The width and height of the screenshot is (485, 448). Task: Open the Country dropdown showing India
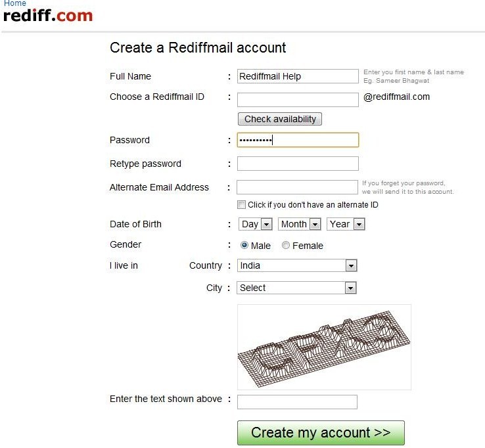click(297, 265)
